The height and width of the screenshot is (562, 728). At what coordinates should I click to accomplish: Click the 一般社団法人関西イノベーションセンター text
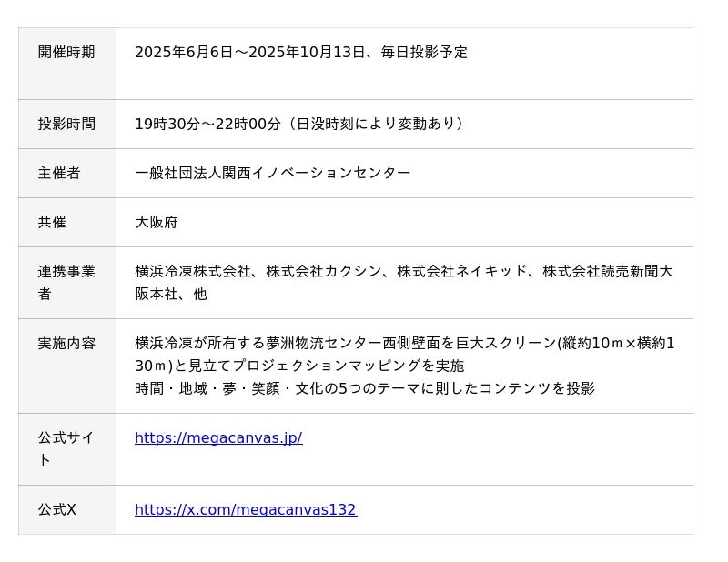tap(272, 173)
